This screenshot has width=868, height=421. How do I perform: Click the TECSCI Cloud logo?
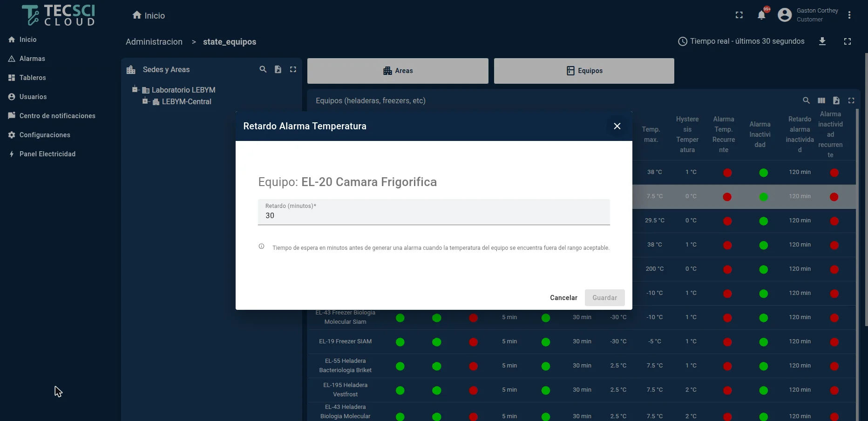(59, 15)
